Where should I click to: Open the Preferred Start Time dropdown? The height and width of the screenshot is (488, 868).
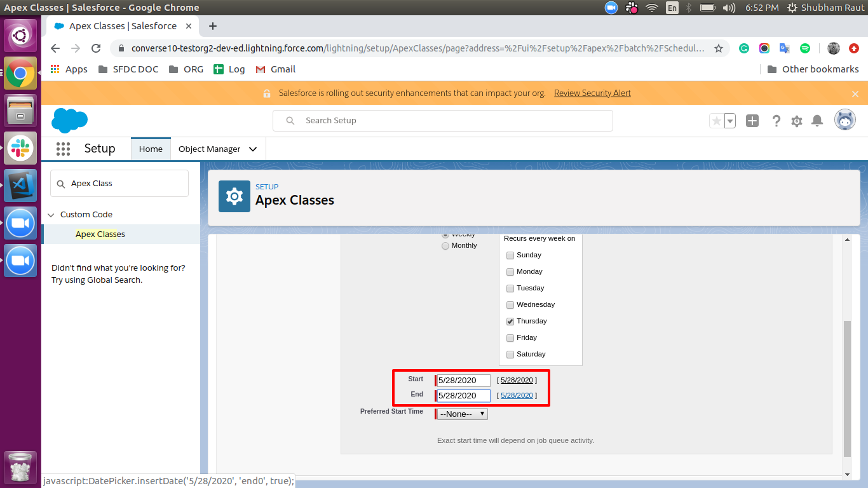click(461, 414)
